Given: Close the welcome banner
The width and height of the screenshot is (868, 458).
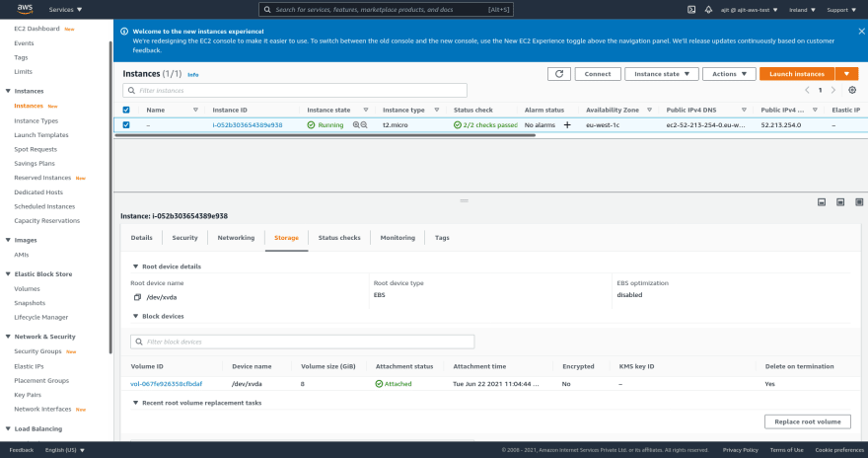Looking at the screenshot, I should 861,32.
